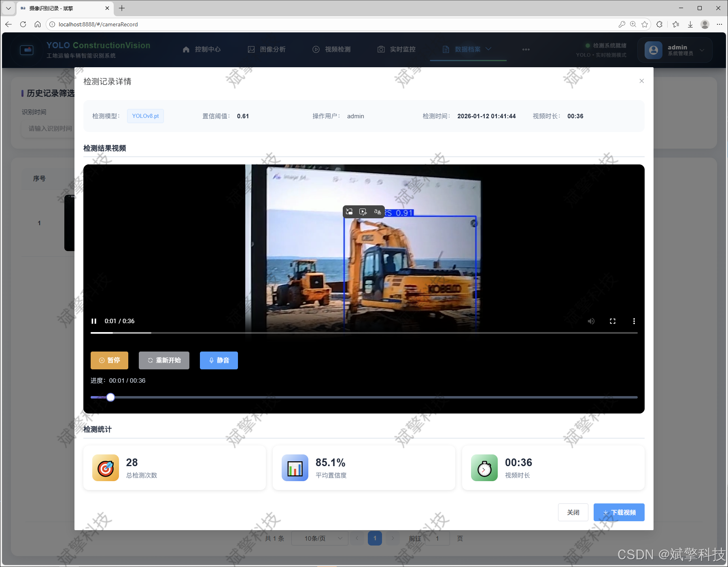728x567 pixels.
Task: Open browser downloads icon
Action: (690, 24)
